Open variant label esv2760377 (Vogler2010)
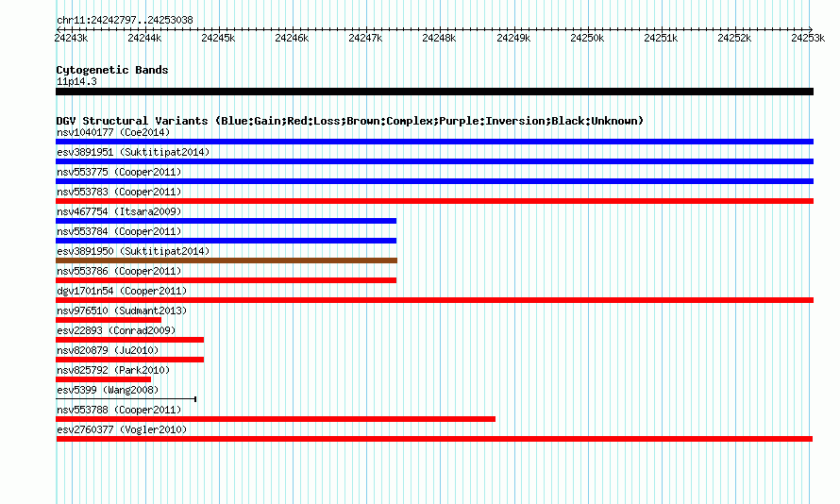This screenshot has height=504, width=840. [x=122, y=429]
